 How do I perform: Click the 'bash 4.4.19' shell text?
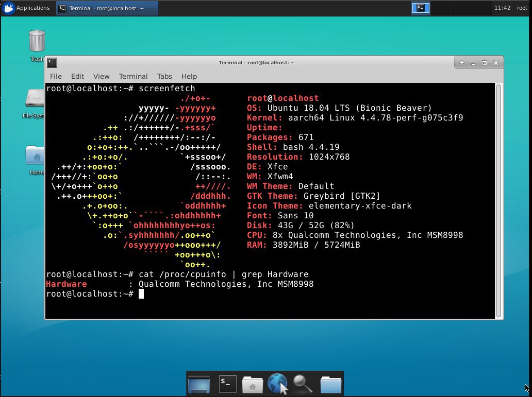point(311,147)
